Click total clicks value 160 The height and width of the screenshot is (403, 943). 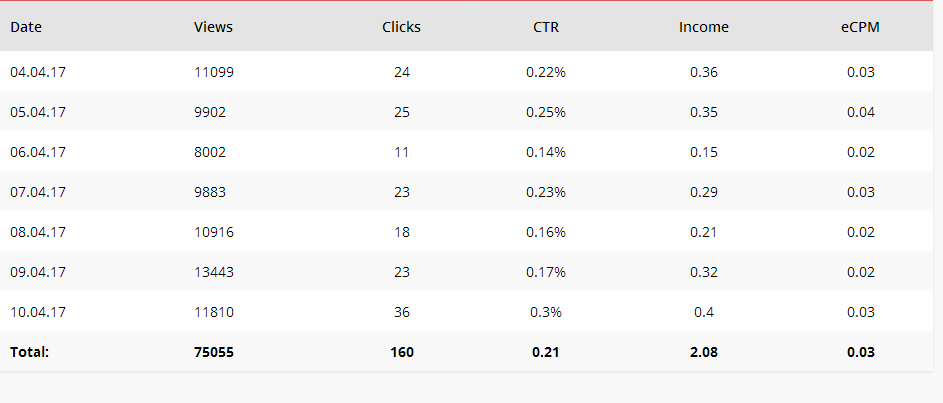(402, 352)
